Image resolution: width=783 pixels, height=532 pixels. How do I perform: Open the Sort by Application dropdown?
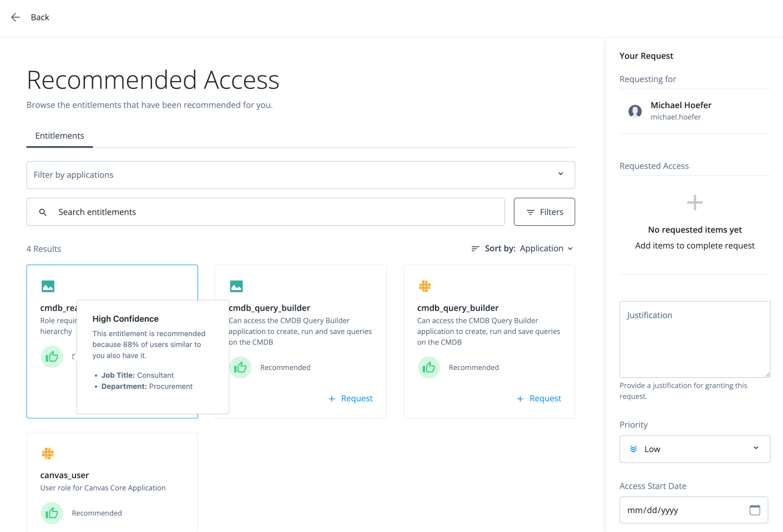[546, 248]
